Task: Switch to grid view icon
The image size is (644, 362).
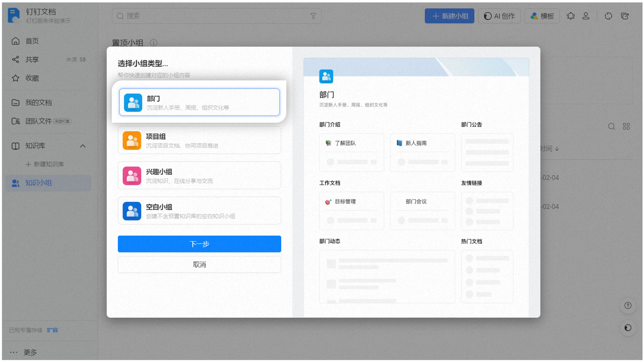Action: [x=626, y=127]
